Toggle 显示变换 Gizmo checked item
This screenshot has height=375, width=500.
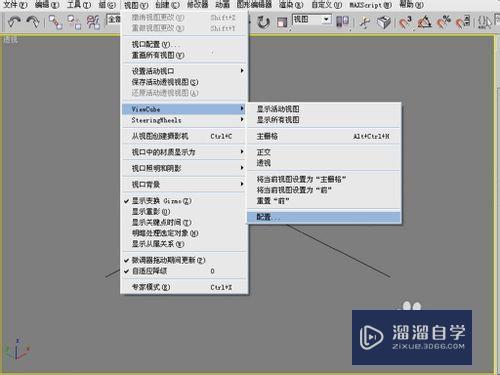184,201
